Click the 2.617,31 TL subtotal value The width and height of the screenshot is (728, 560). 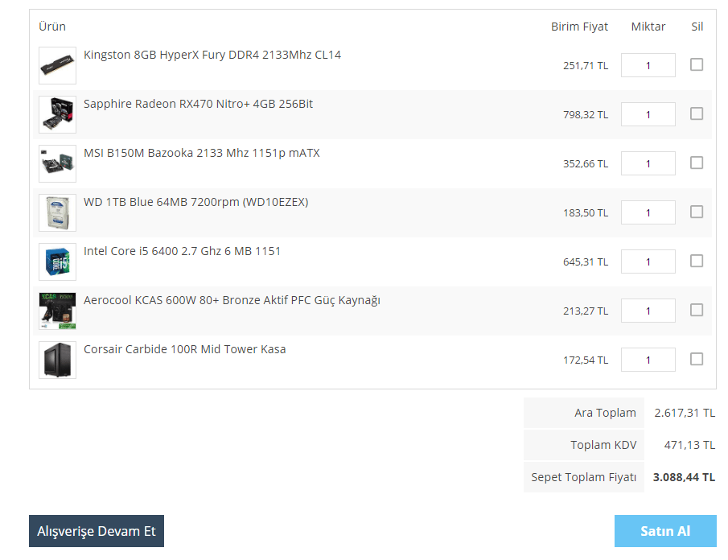[x=685, y=413]
